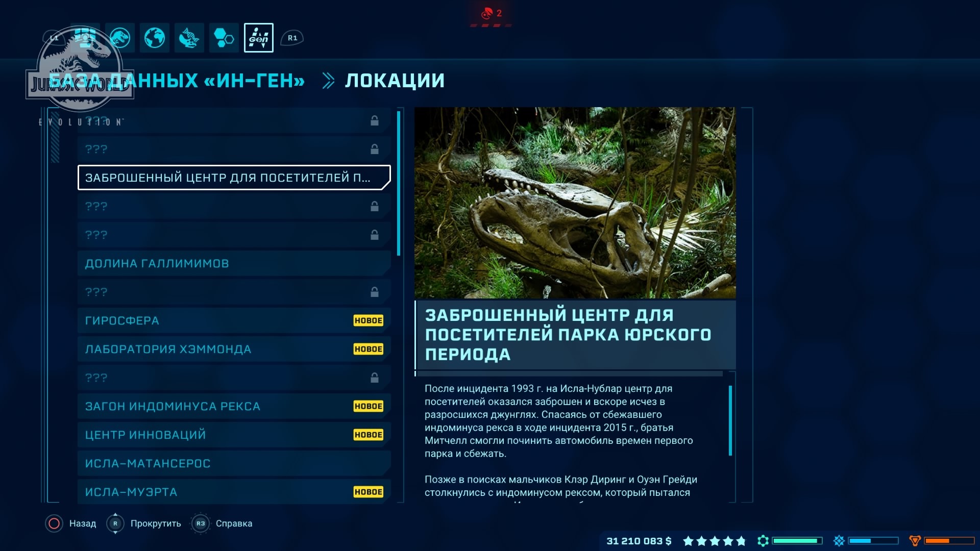
Task: Select Заброшенный центр для посетителей entry
Action: pyautogui.click(x=234, y=178)
